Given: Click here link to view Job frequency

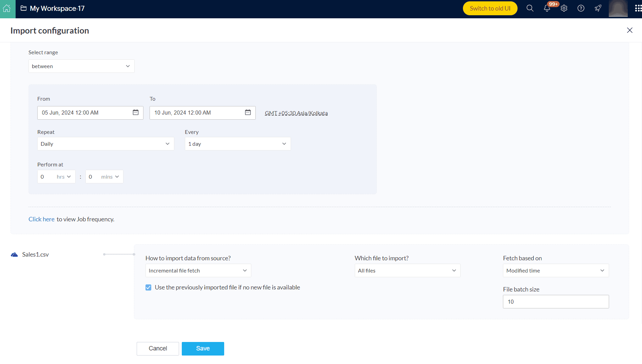Looking at the screenshot, I should point(41,219).
